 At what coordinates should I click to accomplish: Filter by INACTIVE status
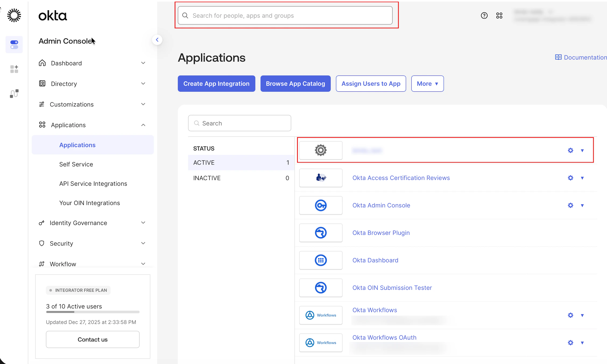(241, 178)
